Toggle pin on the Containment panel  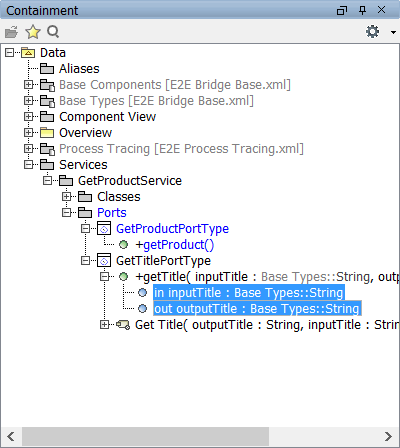[x=362, y=10]
